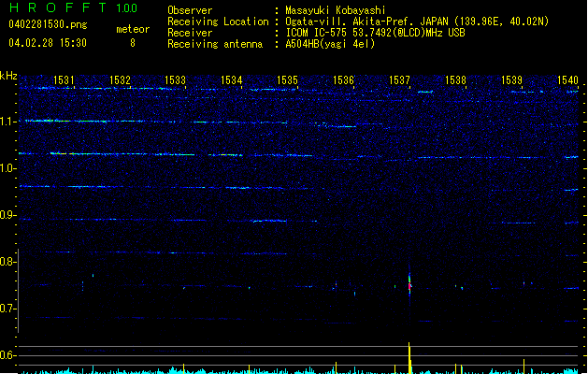This screenshot has width=588, height=374.
Task: Click the Receiving Location label
Action: pyautogui.click(x=218, y=22)
